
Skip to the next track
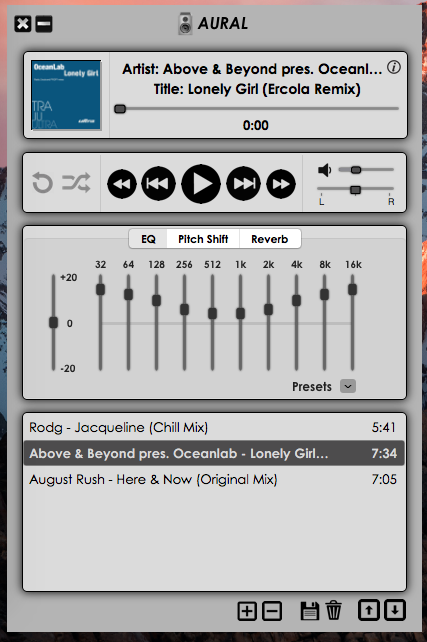point(244,183)
